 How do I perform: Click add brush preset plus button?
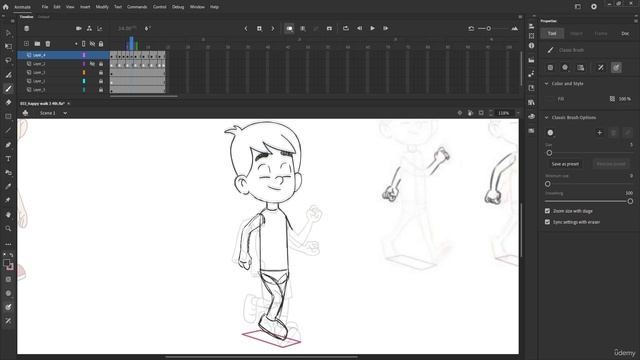(599, 133)
